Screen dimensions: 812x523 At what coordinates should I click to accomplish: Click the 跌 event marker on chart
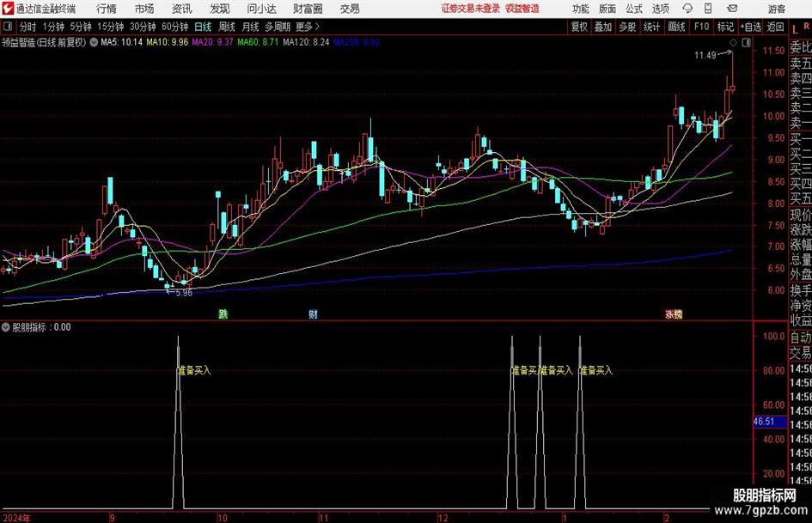[x=223, y=313]
